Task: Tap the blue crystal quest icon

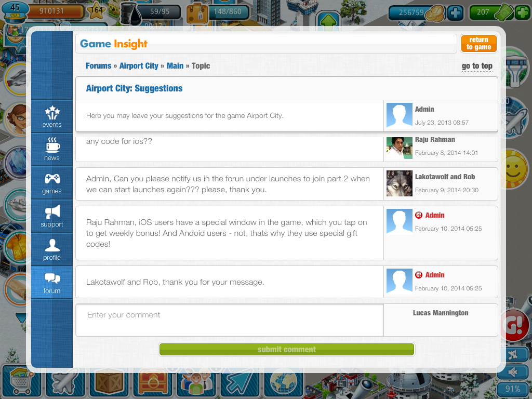Action: coord(17,162)
